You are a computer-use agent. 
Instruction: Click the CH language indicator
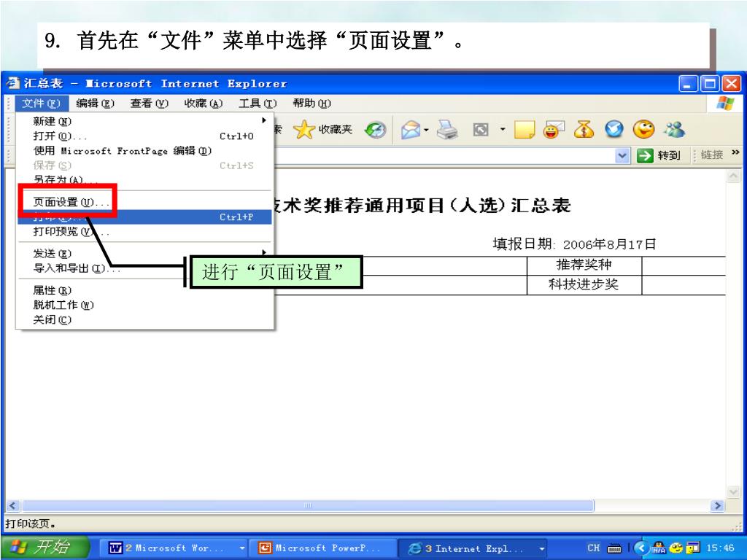click(594, 548)
